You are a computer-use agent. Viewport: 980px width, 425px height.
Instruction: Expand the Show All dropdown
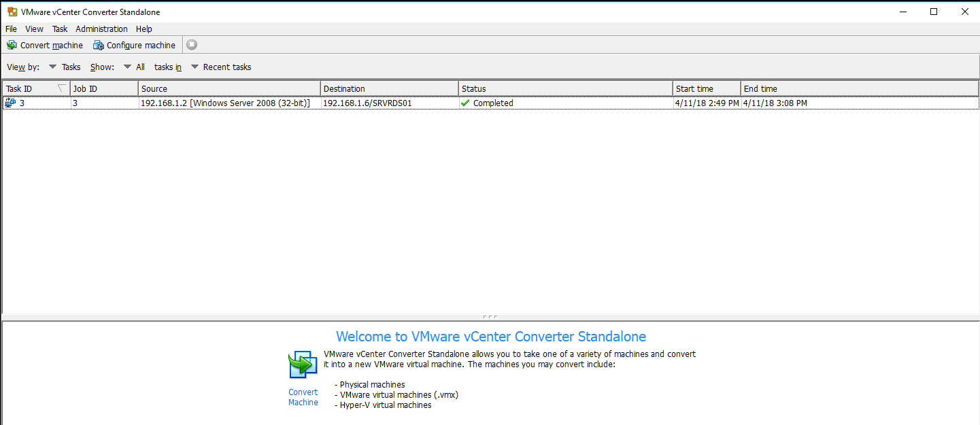pyautogui.click(x=134, y=67)
